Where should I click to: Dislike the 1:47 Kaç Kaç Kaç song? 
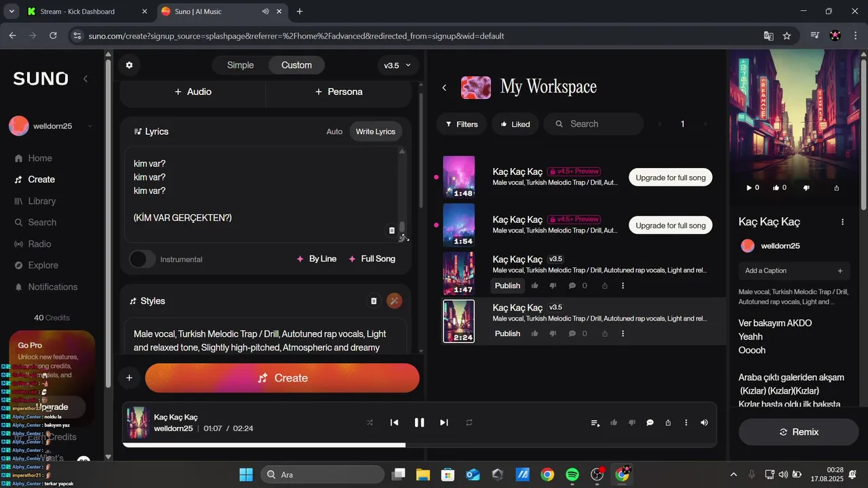[553, 285]
